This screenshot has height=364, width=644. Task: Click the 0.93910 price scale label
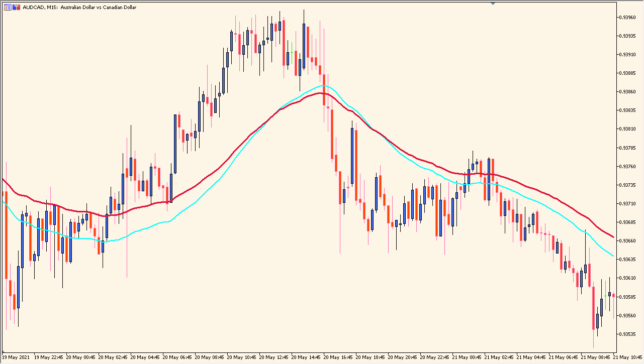point(628,54)
